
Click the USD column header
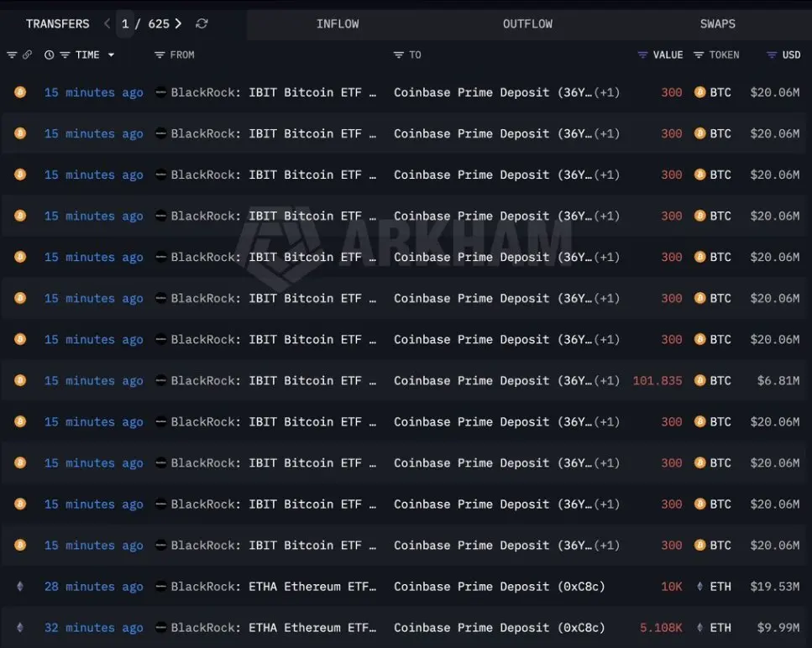(791, 55)
